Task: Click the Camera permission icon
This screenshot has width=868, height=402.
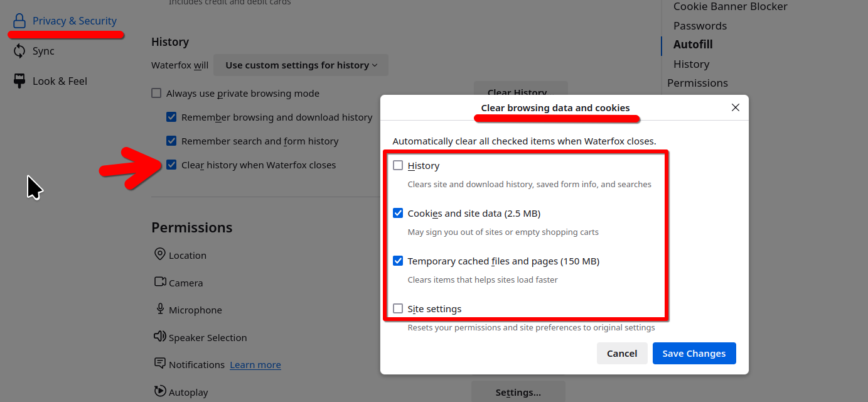Action: (160, 282)
